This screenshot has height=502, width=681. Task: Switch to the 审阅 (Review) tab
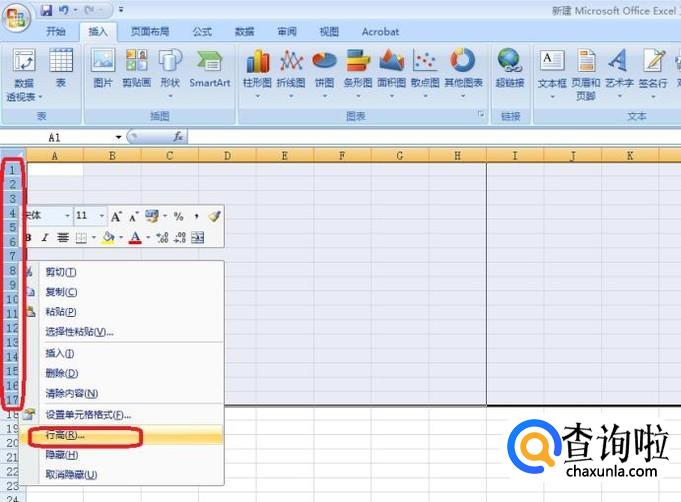coord(287,31)
